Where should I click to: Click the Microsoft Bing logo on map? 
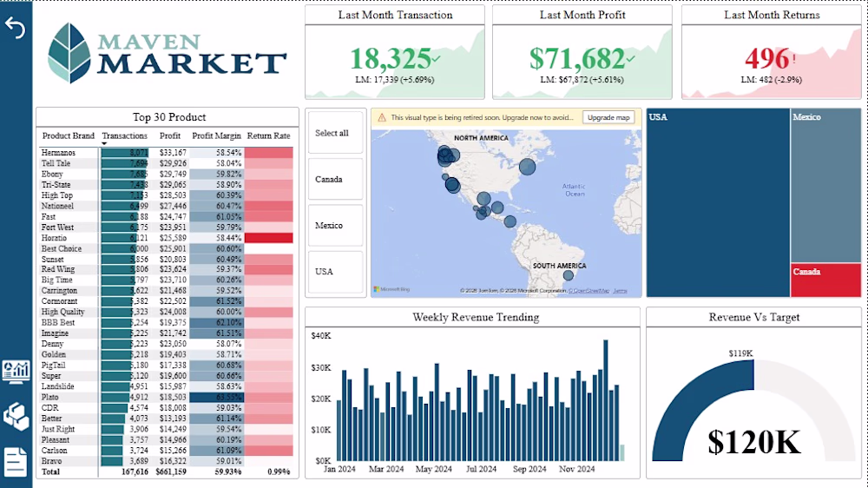pyautogui.click(x=392, y=290)
